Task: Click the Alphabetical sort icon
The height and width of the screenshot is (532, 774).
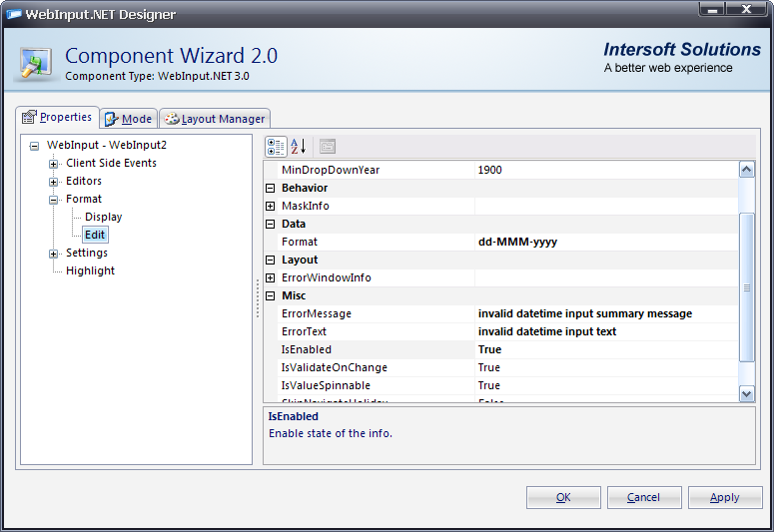Action: click(298, 147)
